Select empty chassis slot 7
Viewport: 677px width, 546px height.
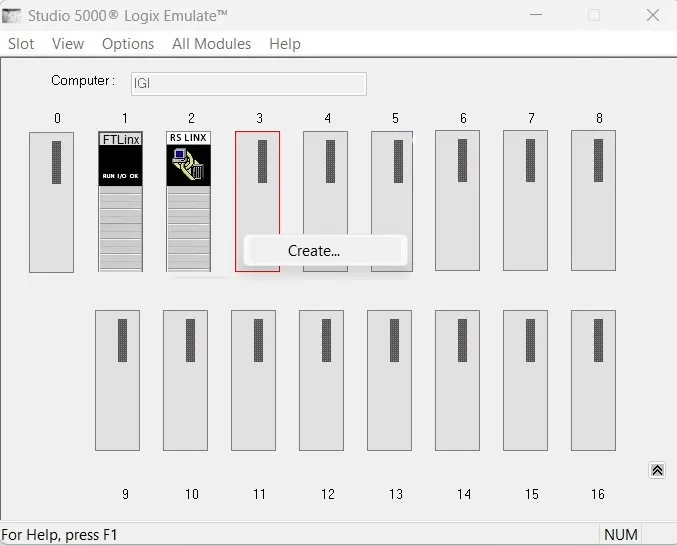(525, 201)
